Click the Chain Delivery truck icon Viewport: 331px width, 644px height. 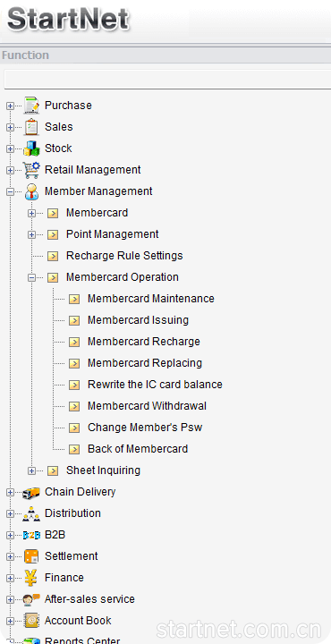31,492
